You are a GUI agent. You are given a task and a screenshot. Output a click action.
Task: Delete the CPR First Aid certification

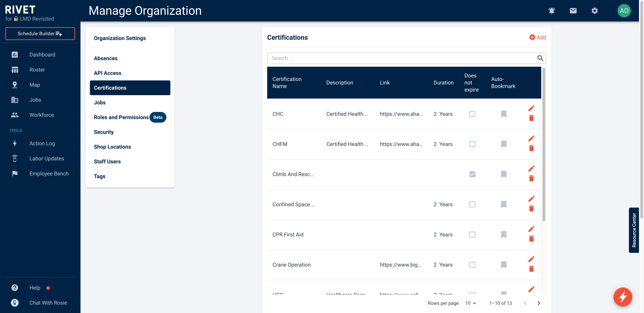point(531,239)
